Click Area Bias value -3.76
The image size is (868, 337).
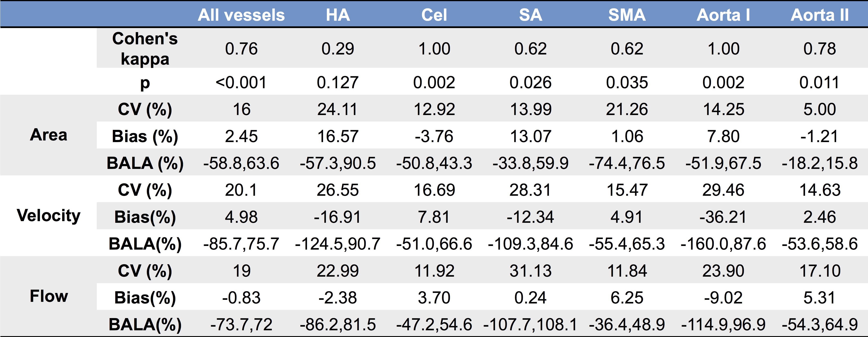coord(434,136)
